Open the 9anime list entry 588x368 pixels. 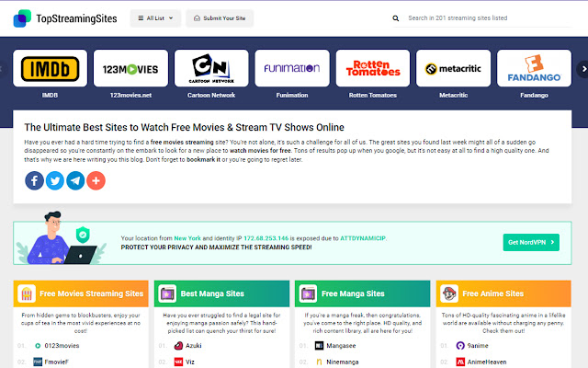click(x=478, y=346)
